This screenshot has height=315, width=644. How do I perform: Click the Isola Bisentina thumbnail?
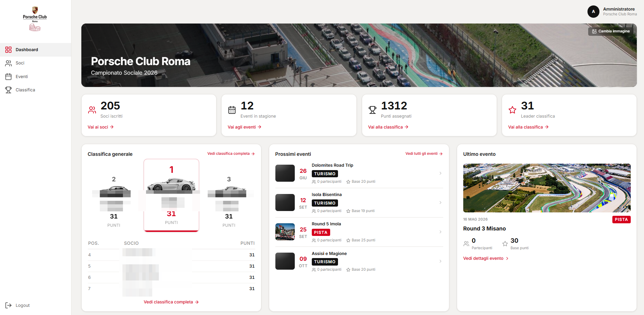coord(285,202)
